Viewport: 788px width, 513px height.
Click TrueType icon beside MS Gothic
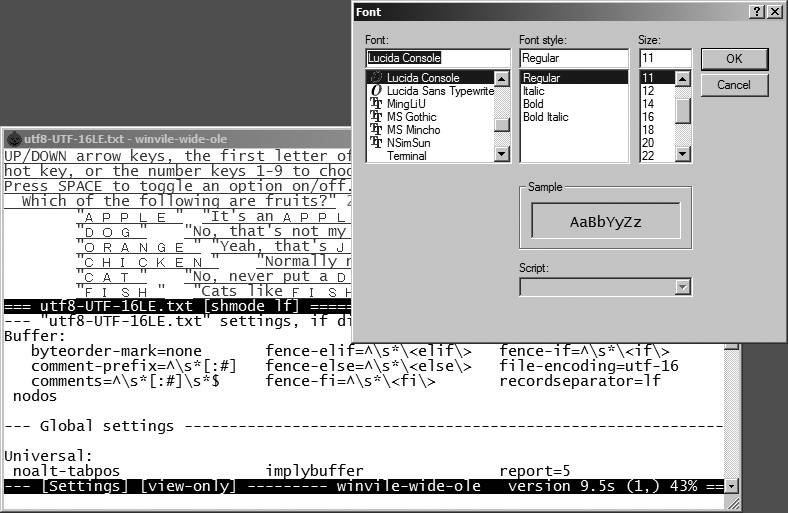[x=376, y=117]
